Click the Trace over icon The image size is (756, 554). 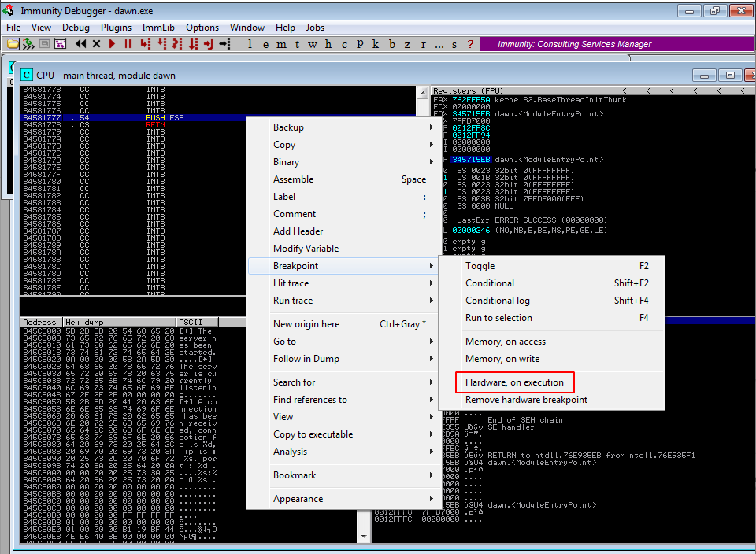[x=194, y=44]
